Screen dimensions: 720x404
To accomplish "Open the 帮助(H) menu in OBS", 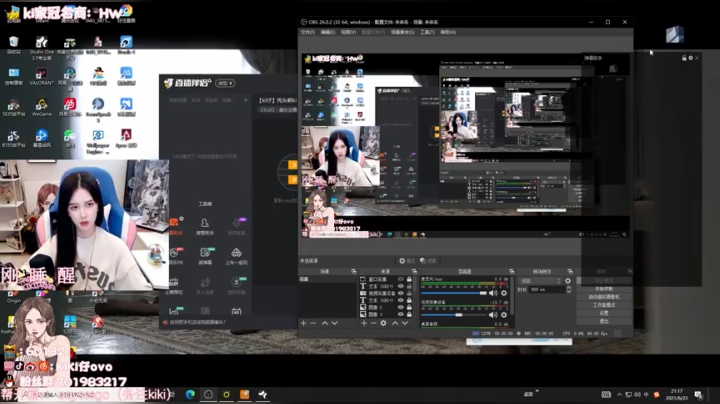I will pos(448,32).
